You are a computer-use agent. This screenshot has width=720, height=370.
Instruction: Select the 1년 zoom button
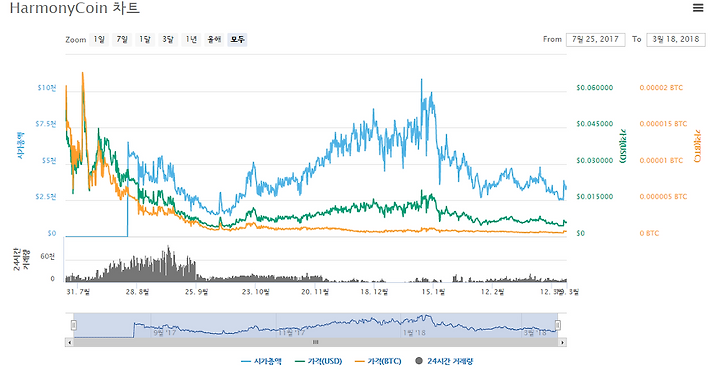[191, 39]
